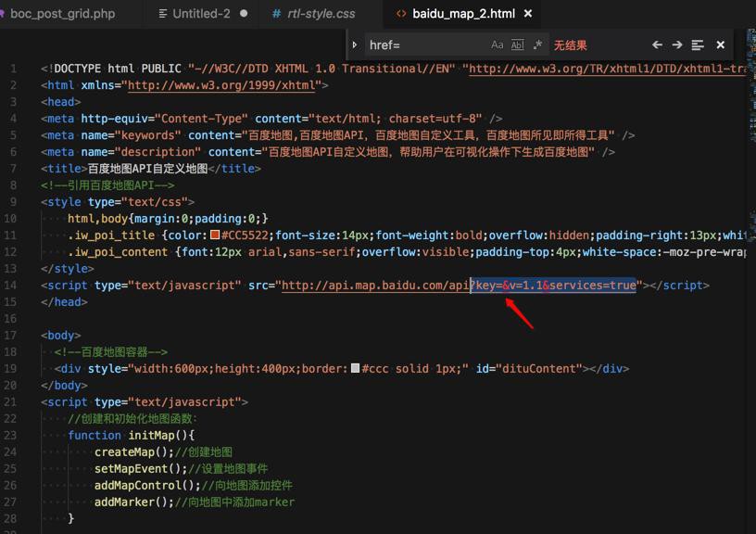Close the find widget
The height and width of the screenshot is (534, 756).
click(x=720, y=44)
